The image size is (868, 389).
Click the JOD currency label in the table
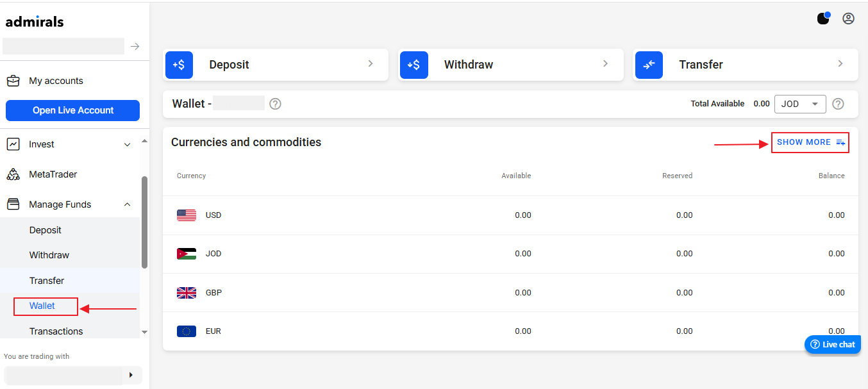coord(213,254)
